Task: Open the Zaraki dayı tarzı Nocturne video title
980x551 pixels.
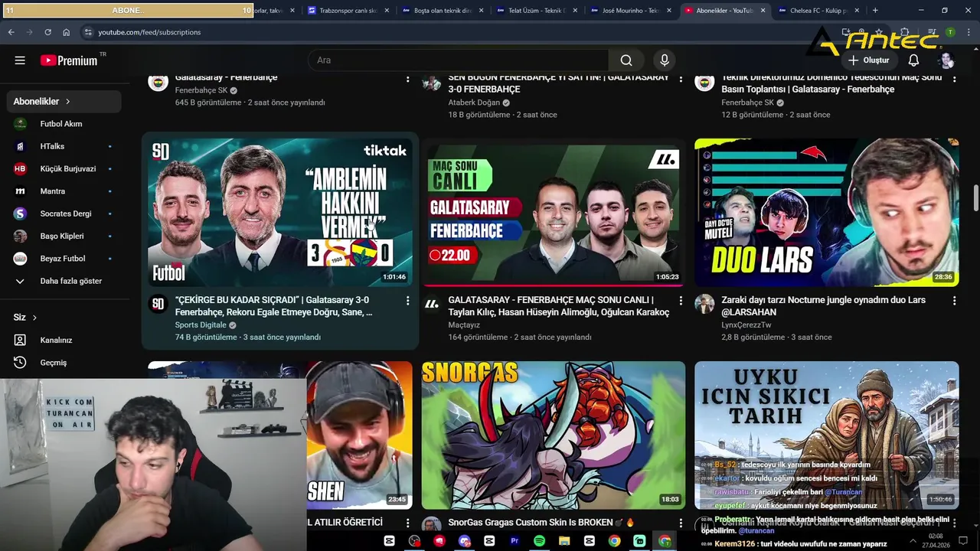Action: click(823, 306)
